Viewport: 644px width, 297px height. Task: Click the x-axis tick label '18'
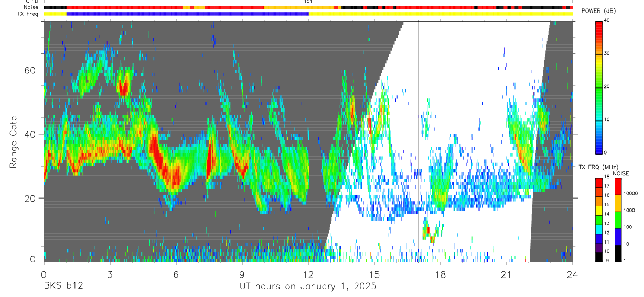pos(441,274)
